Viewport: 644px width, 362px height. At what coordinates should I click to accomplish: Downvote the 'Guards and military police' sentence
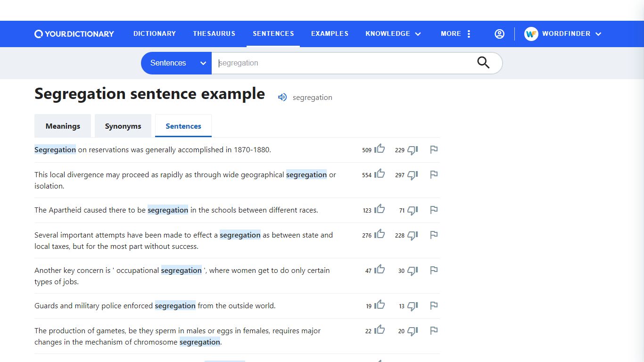point(413,306)
